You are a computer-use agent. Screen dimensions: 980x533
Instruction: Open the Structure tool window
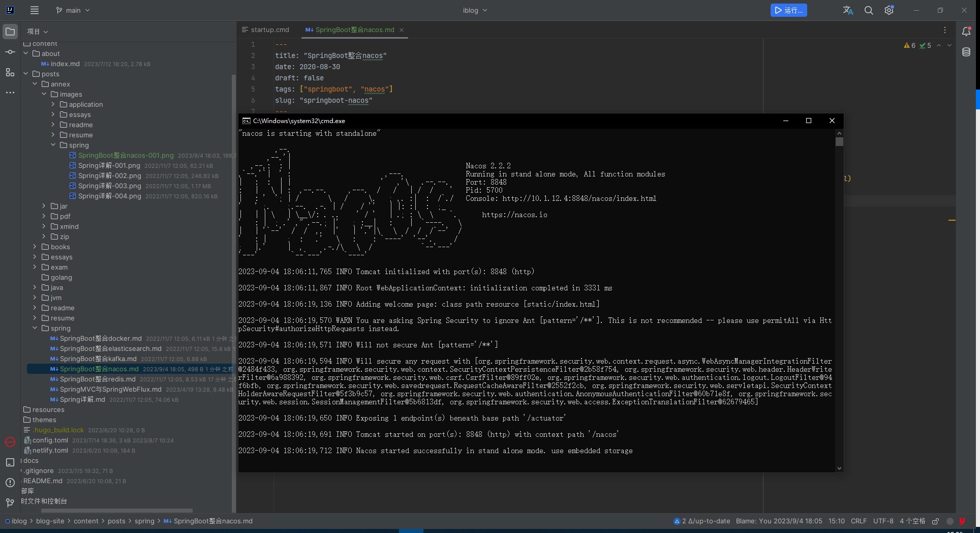[10, 72]
